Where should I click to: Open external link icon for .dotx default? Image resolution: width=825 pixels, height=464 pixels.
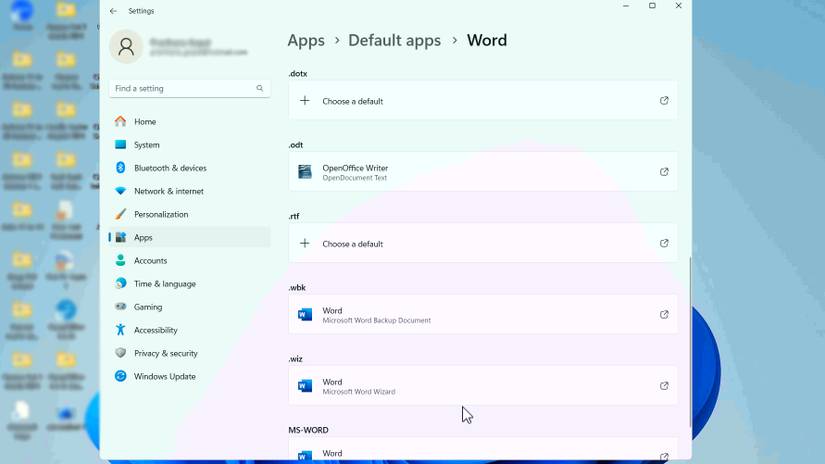click(664, 101)
